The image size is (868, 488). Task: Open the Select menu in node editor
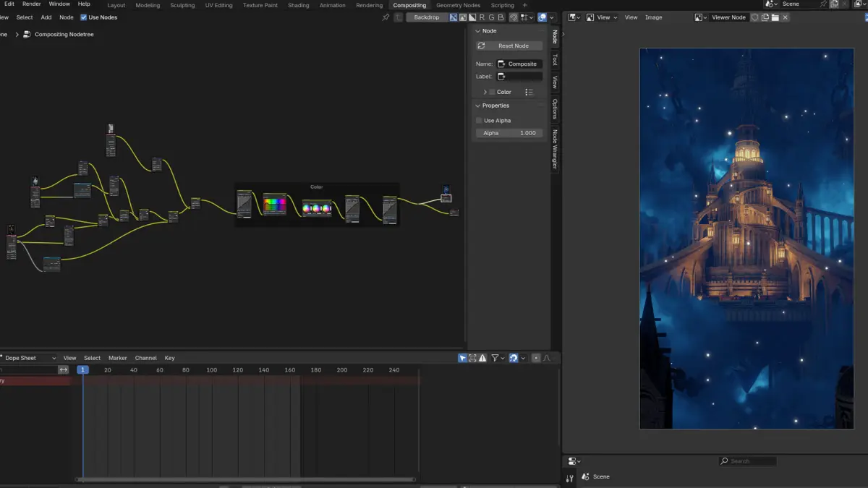25,17
